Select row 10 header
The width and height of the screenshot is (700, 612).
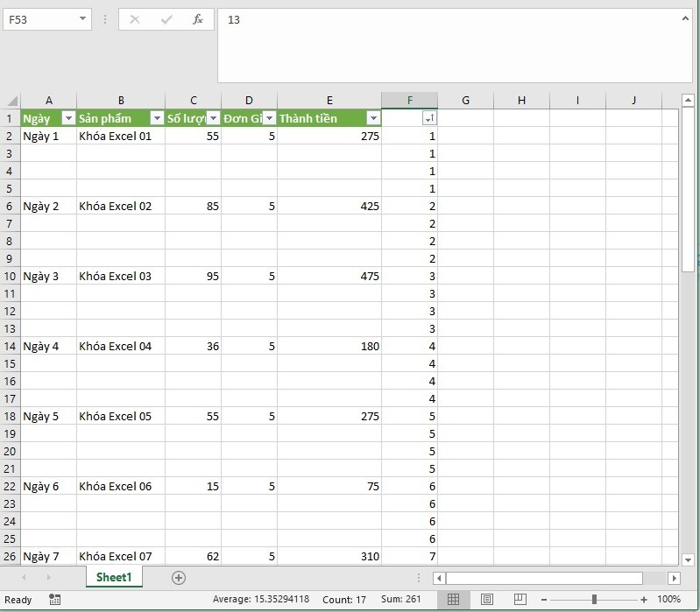pos(10,276)
